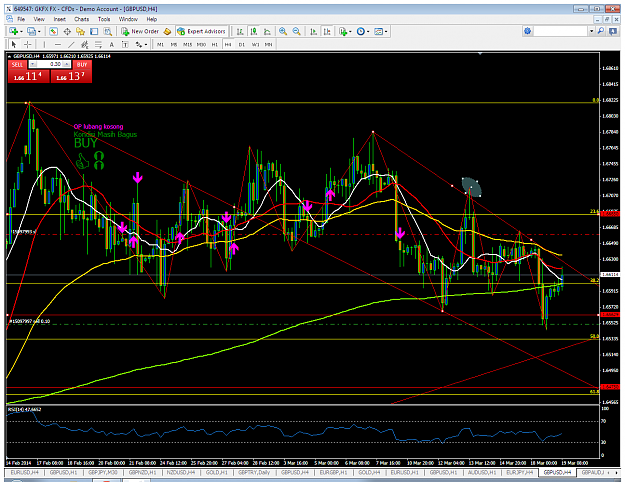Select the trendline drawing tool
Screen dimensions: 625x482
click(71, 45)
